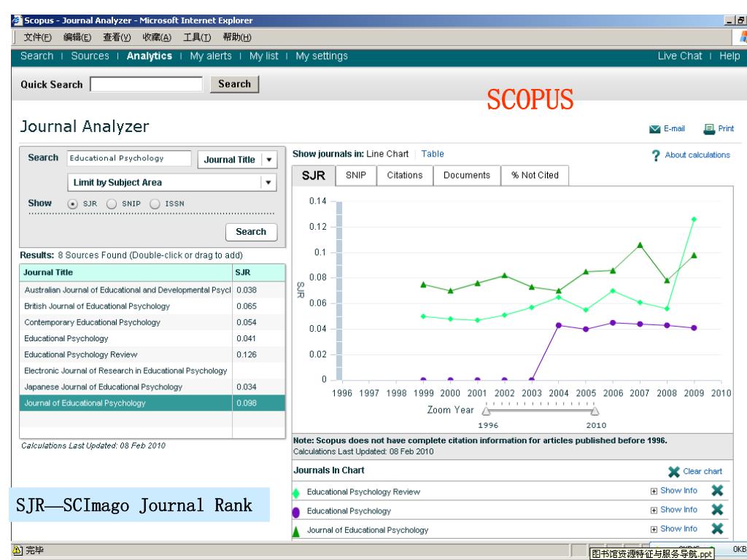Expand Show Info for Journal of Educational Psychology
This screenshot has height=560, width=747.
click(x=673, y=529)
